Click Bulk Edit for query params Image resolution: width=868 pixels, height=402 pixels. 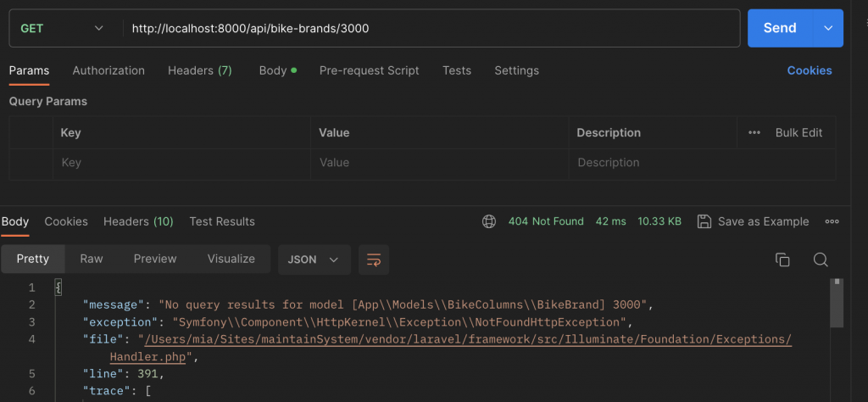pos(798,132)
